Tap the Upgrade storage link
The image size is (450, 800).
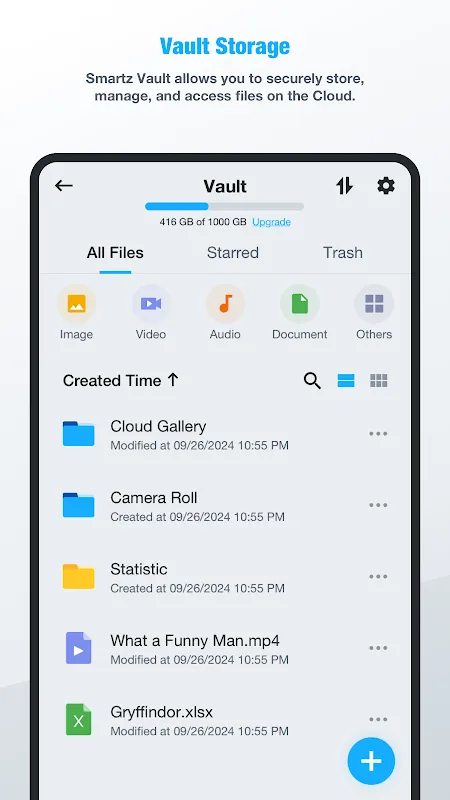click(x=271, y=222)
